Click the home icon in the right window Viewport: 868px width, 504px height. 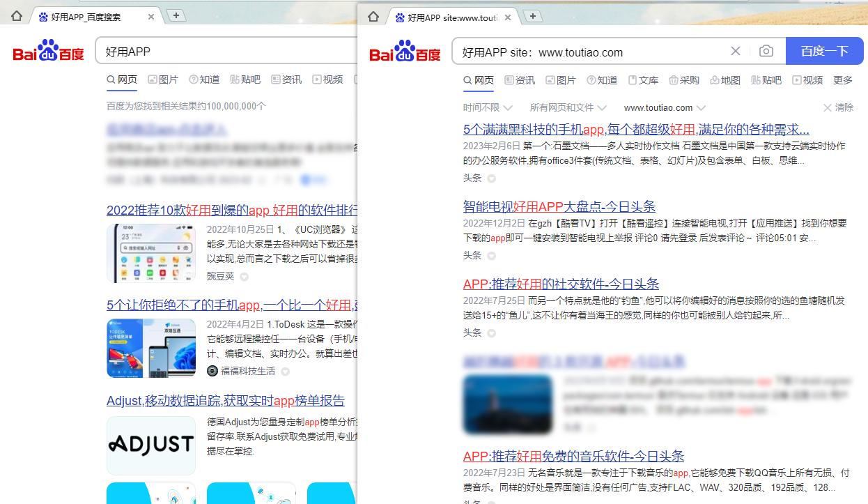(x=373, y=15)
